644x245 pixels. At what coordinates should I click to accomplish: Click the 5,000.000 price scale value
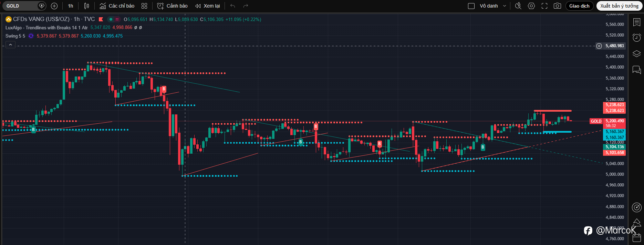tap(615, 174)
